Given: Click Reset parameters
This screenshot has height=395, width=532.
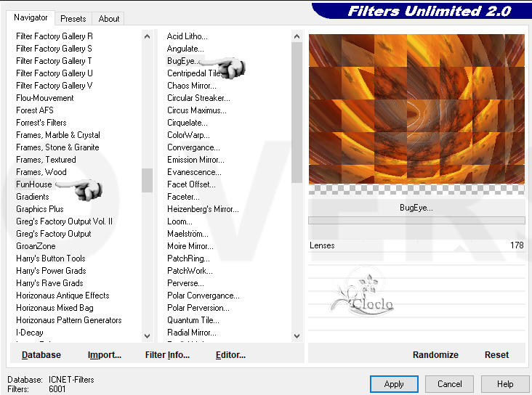Looking at the screenshot, I should [496, 355].
